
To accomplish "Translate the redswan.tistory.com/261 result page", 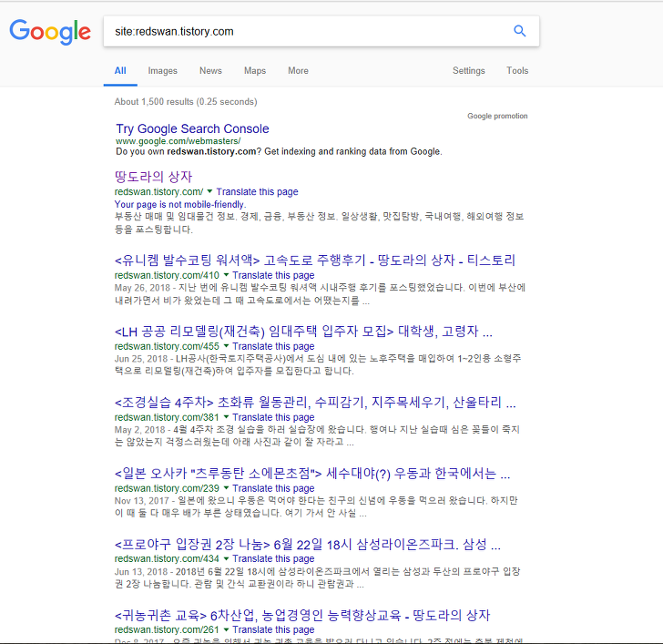I will click(273, 629).
